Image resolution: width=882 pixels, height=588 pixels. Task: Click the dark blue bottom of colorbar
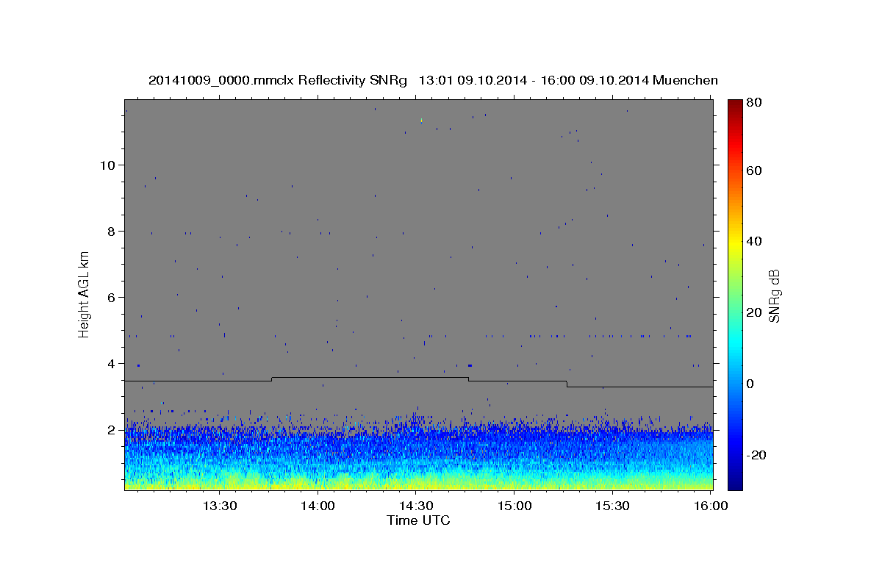coord(735,483)
